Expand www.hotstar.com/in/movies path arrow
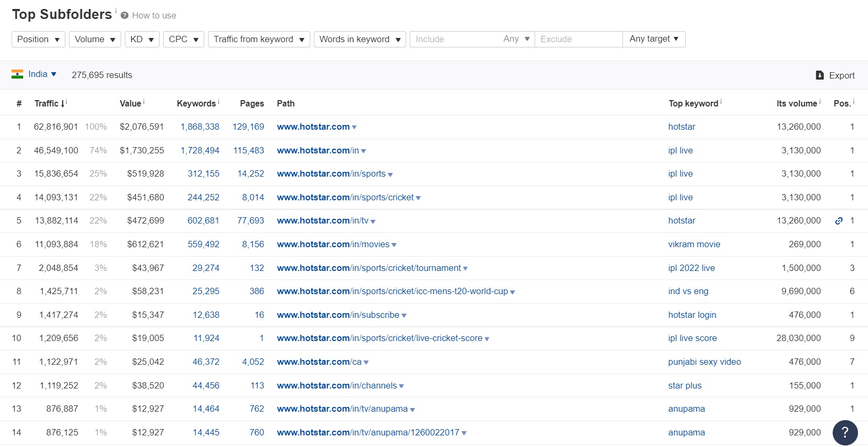This screenshot has height=447, width=868. [x=394, y=245]
